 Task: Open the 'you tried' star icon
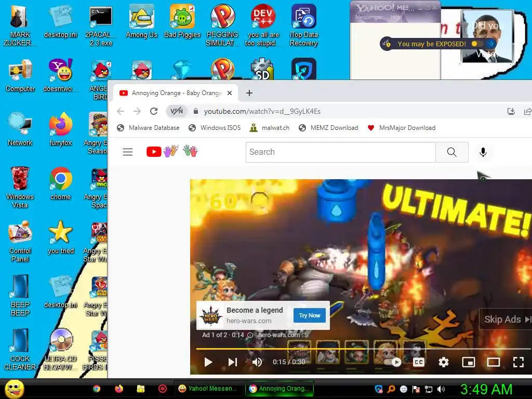coord(60,237)
